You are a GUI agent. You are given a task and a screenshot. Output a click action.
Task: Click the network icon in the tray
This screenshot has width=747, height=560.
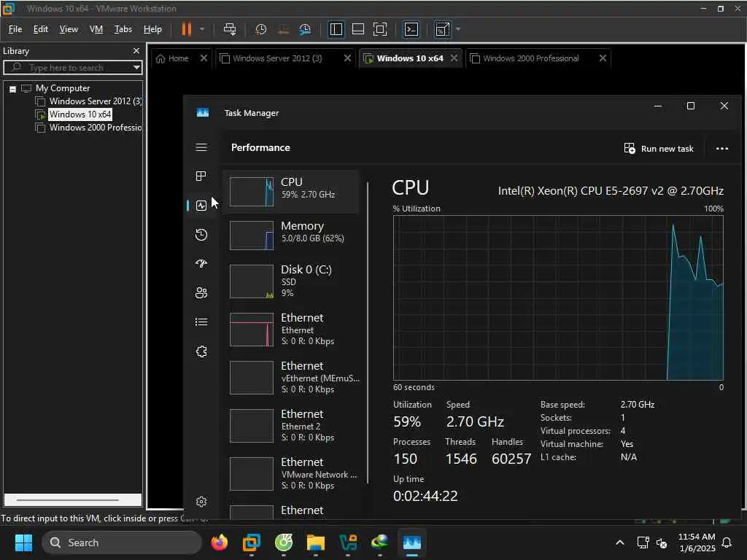click(643, 542)
